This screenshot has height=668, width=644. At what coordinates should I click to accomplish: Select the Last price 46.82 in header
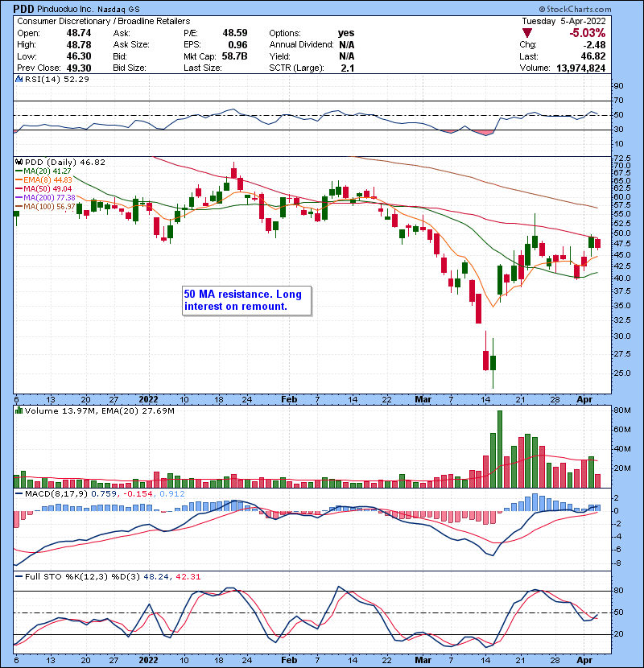pyautogui.click(x=593, y=56)
